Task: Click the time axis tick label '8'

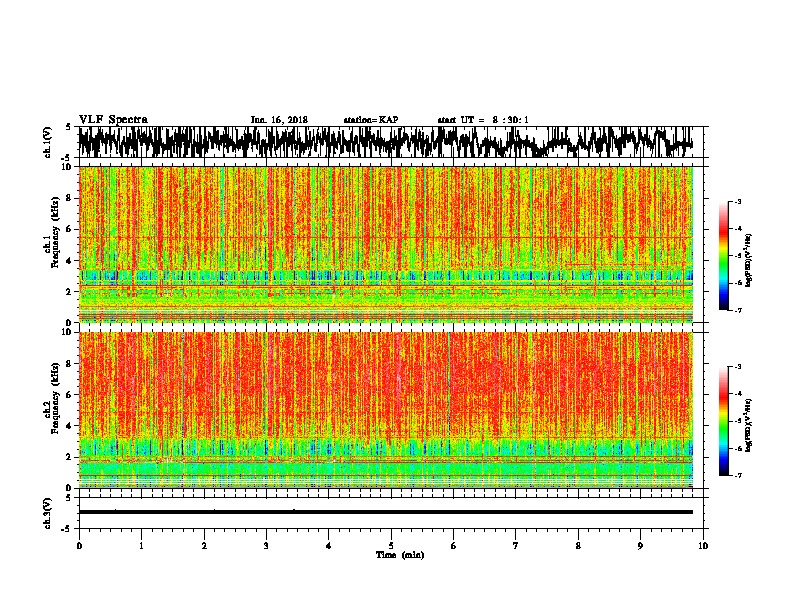Action: point(578,546)
